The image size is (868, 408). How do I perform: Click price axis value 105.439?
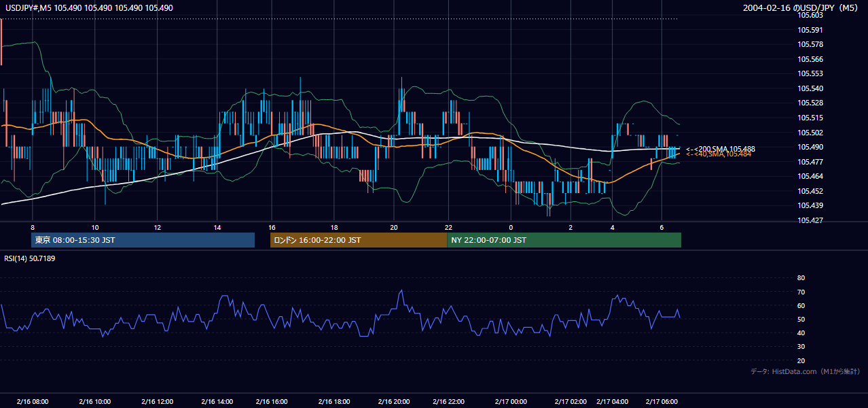pyautogui.click(x=810, y=205)
